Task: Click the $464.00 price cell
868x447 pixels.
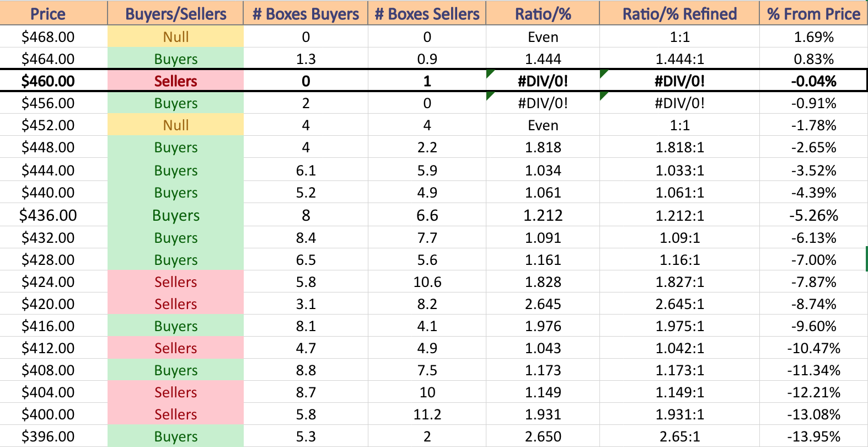Action: (53, 58)
